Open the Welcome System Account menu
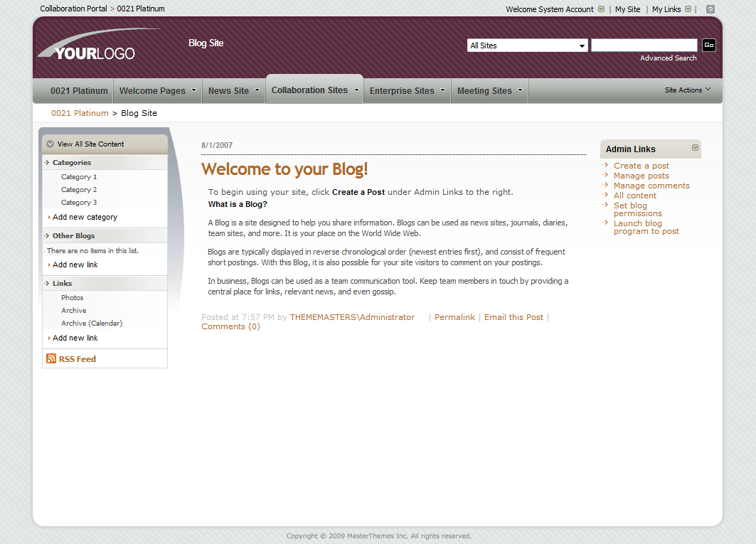Viewport: 756px width, 544px height. pos(601,9)
